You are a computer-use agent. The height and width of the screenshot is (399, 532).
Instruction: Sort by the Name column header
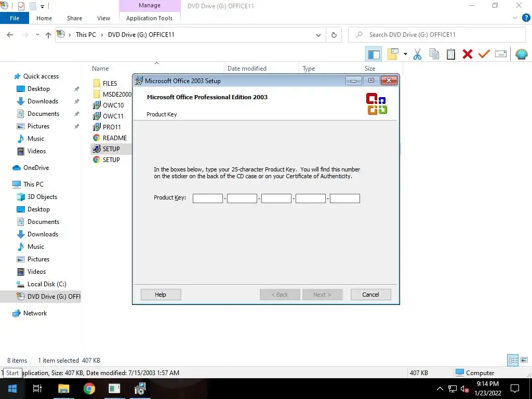pyautogui.click(x=100, y=69)
